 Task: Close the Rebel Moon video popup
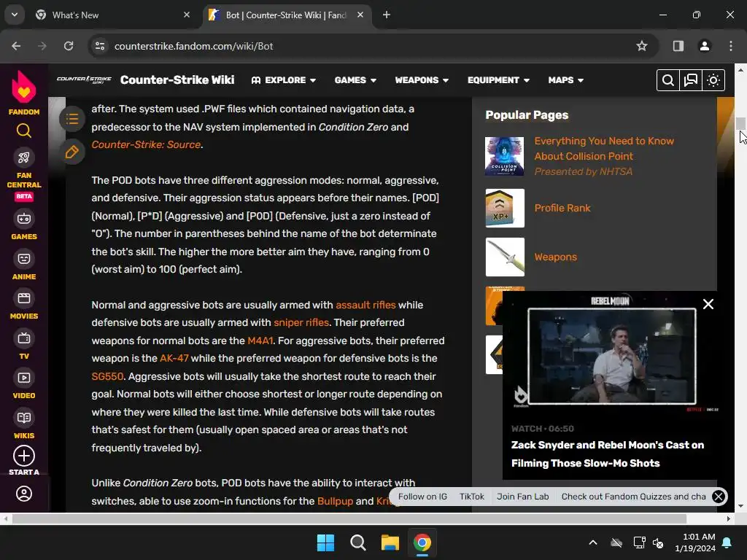pyautogui.click(x=708, y=304)
